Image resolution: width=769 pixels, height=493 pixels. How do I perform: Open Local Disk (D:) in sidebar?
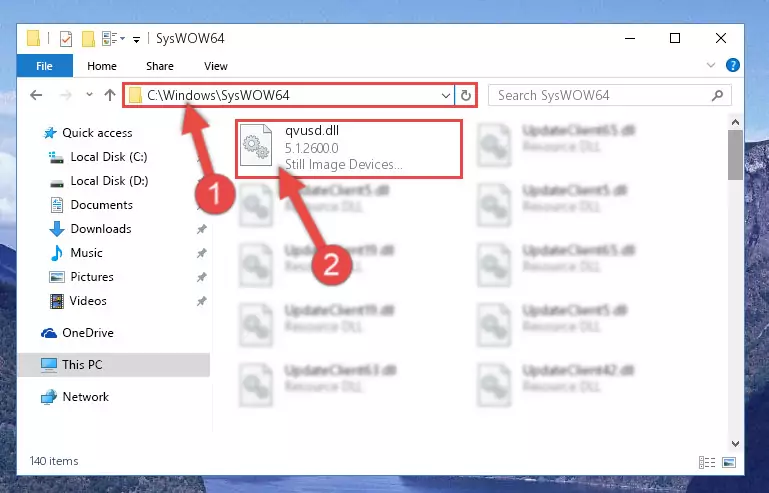point(109,181)
